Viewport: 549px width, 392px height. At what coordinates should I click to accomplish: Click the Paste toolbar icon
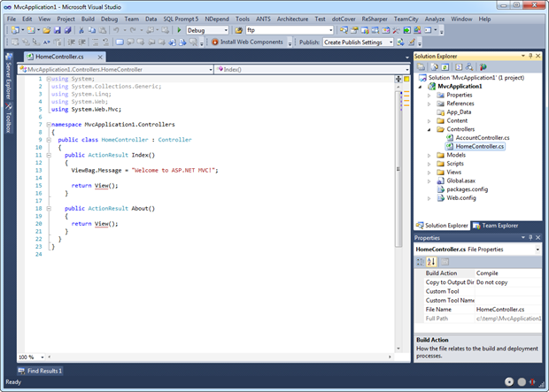[x=103, y=30]
